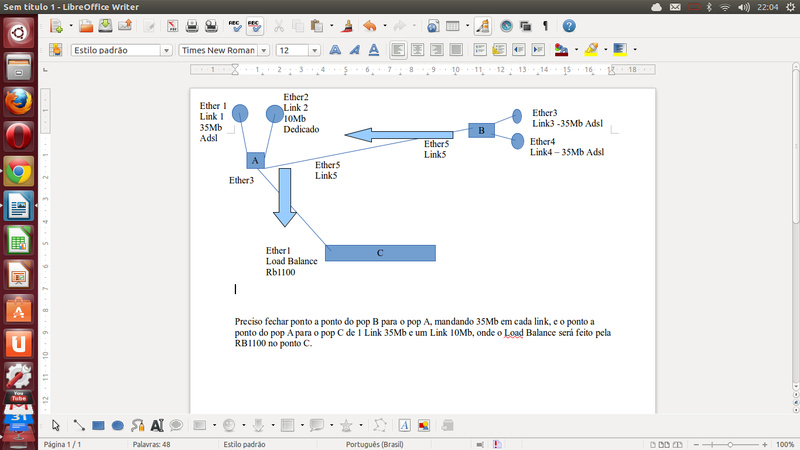Adjust the zoom slider in status bar
This screenshot has height=450, width=800.
730,443
